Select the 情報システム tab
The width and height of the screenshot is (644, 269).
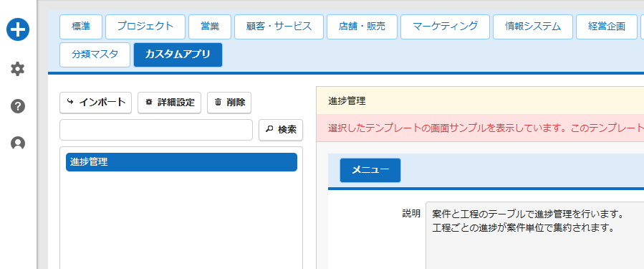(533, 27)
